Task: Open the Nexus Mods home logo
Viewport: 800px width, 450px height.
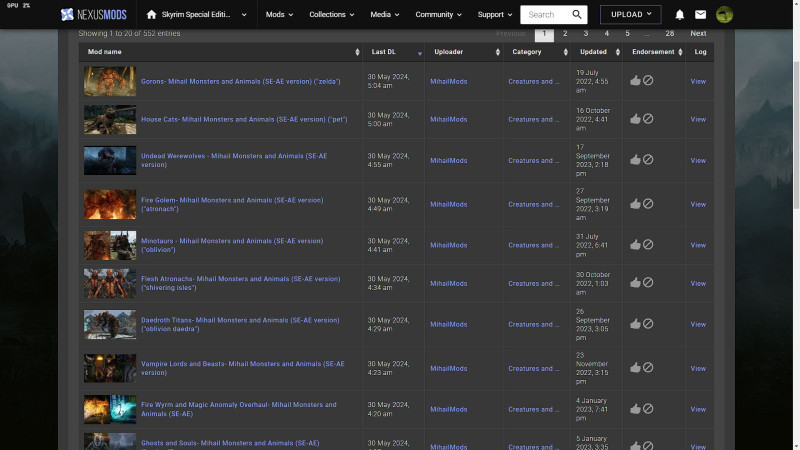Action: [x=93, y=15]
